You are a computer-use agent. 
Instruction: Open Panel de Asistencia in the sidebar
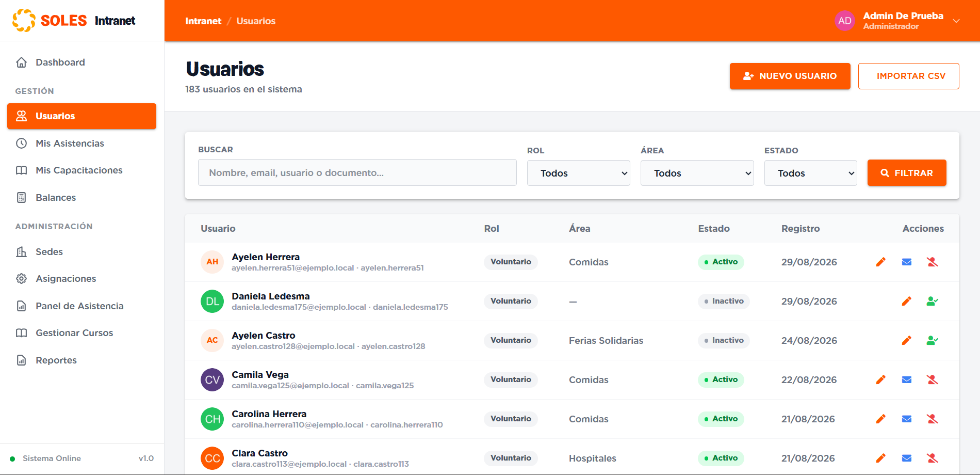(81, 306)
